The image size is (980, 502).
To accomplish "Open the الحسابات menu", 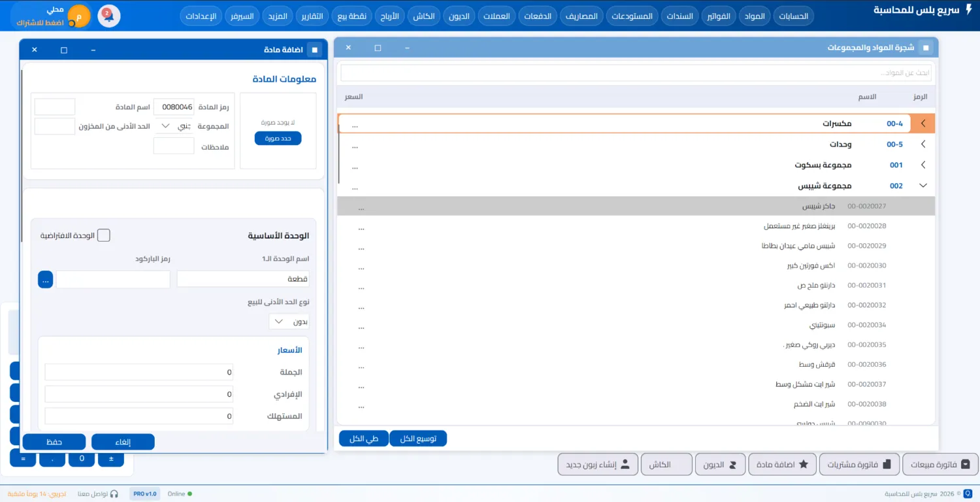I will coord(793,16).
